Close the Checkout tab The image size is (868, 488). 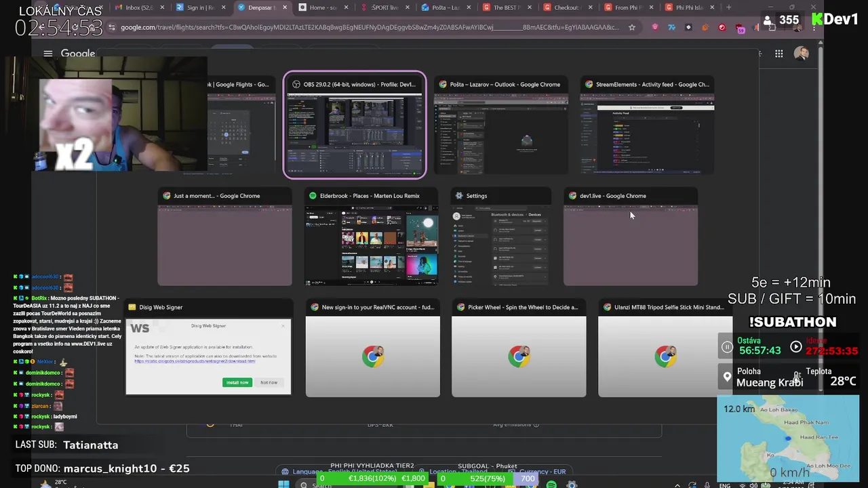pos(590,7)
